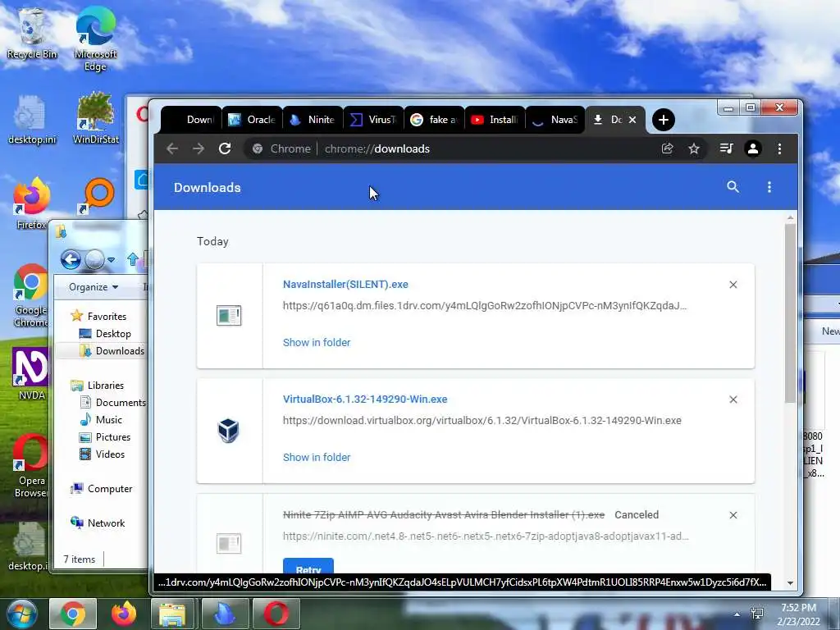The width and height of the screenshot is (840, 630).
Task: Select Computer in Explorer sidebar
Action: pyautogui.click(x=102, y=489)
